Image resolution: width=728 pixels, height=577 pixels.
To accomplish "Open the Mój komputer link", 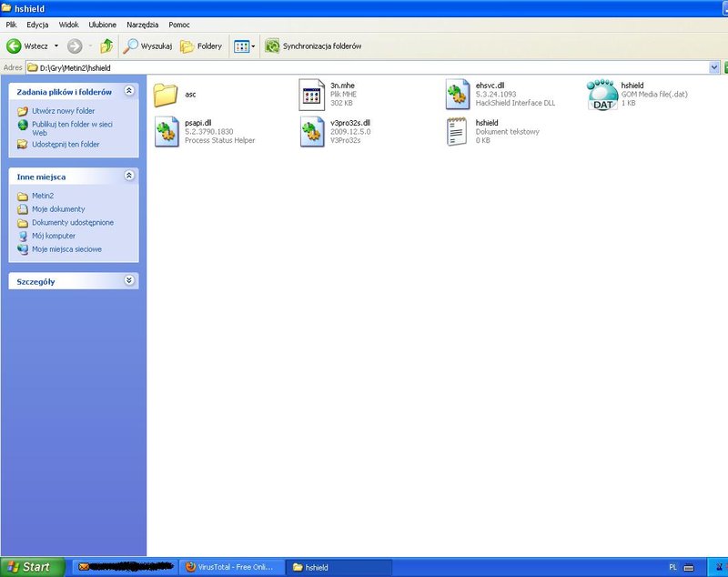I will 54,236.
